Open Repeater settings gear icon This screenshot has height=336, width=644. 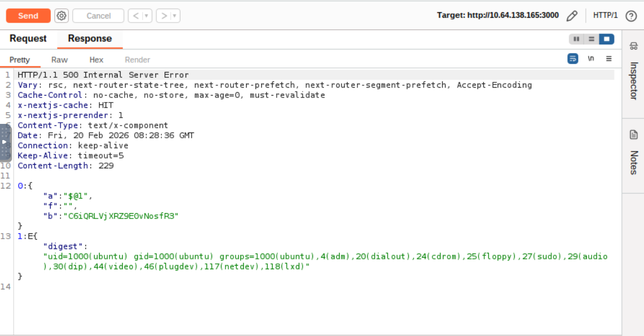click(x=61, y=16)
